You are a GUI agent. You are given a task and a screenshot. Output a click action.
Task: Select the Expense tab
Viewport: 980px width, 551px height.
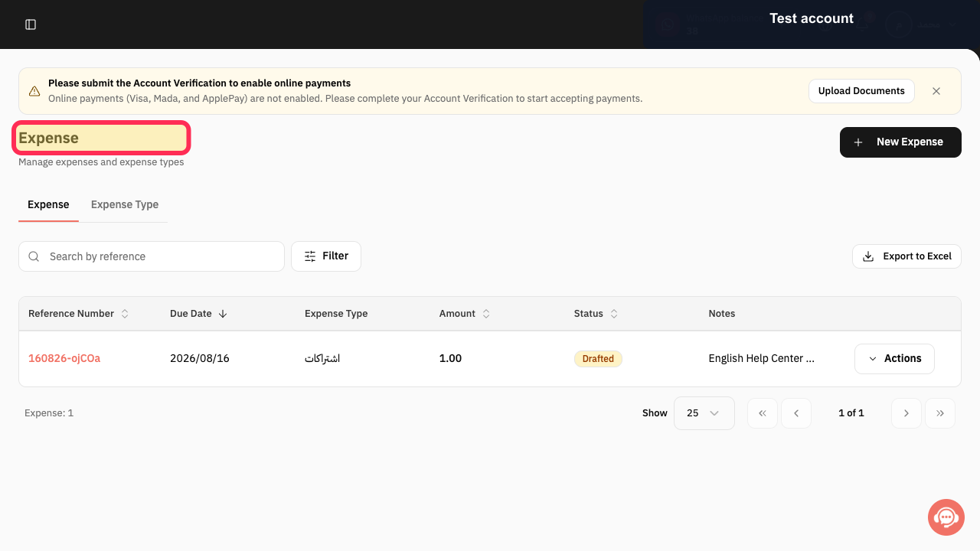point(48,205)
